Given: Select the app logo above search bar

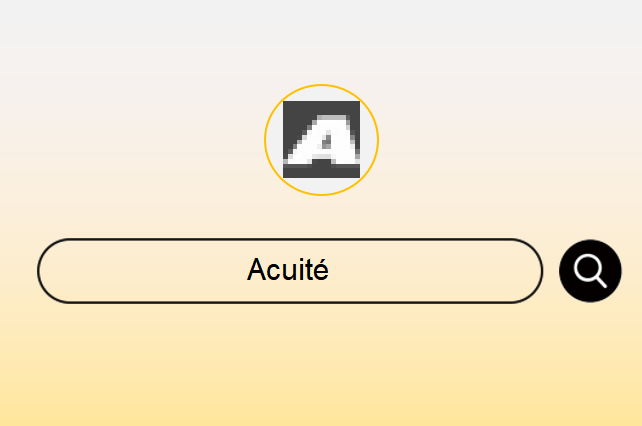Looking at the screenshot, I should (321, 140).
